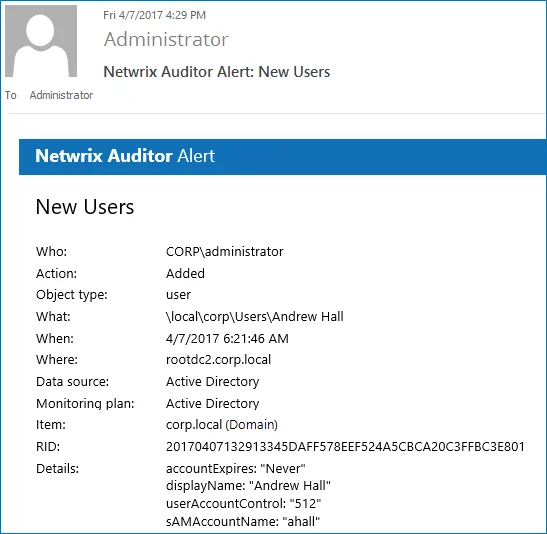Click the Added action value
Image resolution: width=547 pixels, height=534 pixels.
tap(185, 273)
